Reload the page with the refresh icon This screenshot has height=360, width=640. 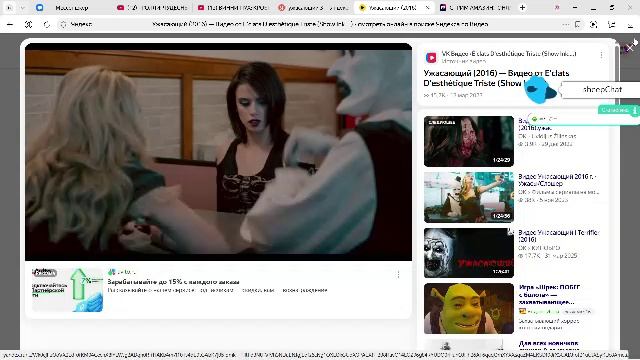click(47, 24)
